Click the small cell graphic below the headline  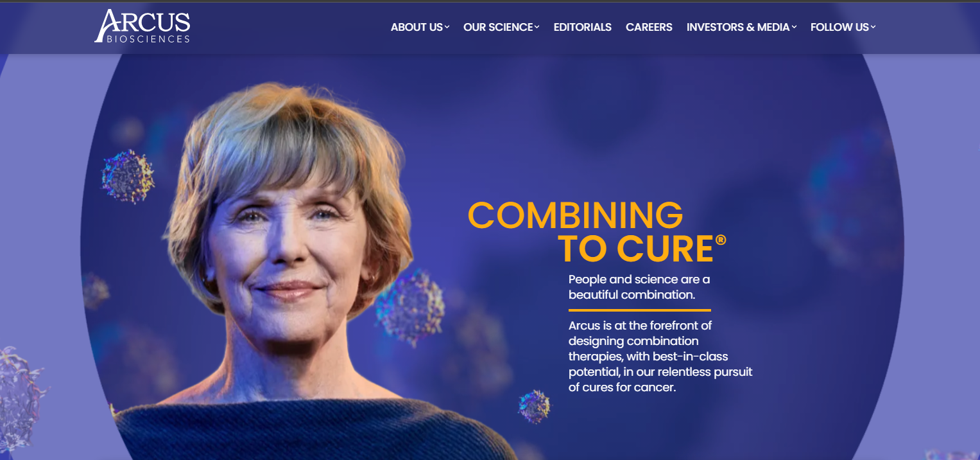coord(535,406)
